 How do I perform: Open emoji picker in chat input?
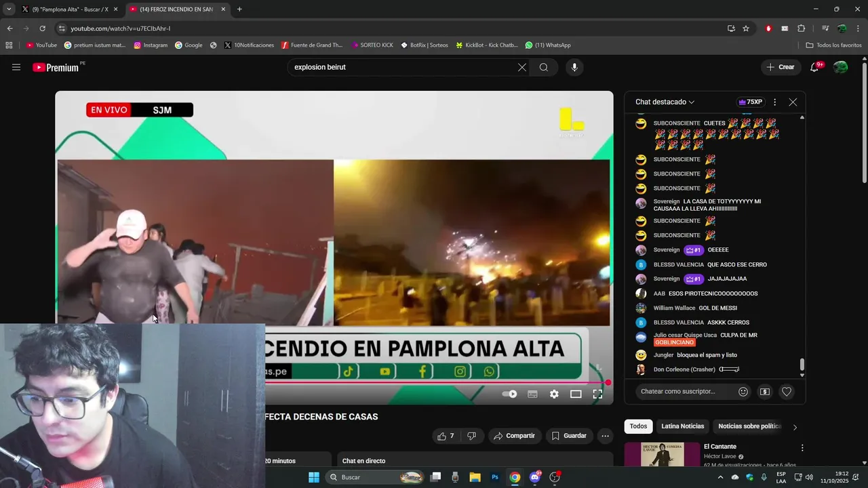point(743,392)
